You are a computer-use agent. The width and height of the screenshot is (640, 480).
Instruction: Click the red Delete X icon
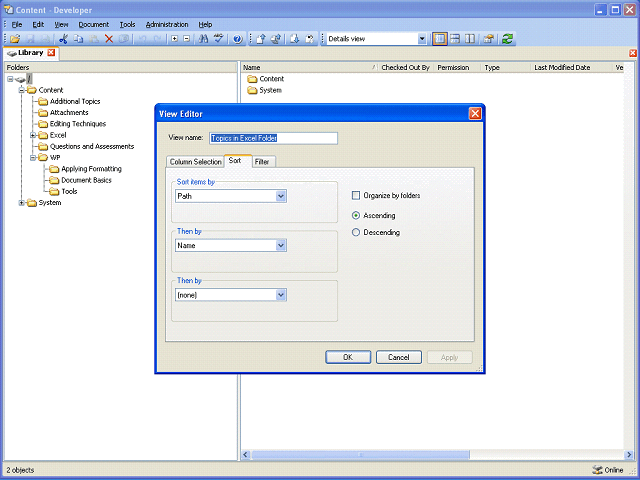coord(109,39)
